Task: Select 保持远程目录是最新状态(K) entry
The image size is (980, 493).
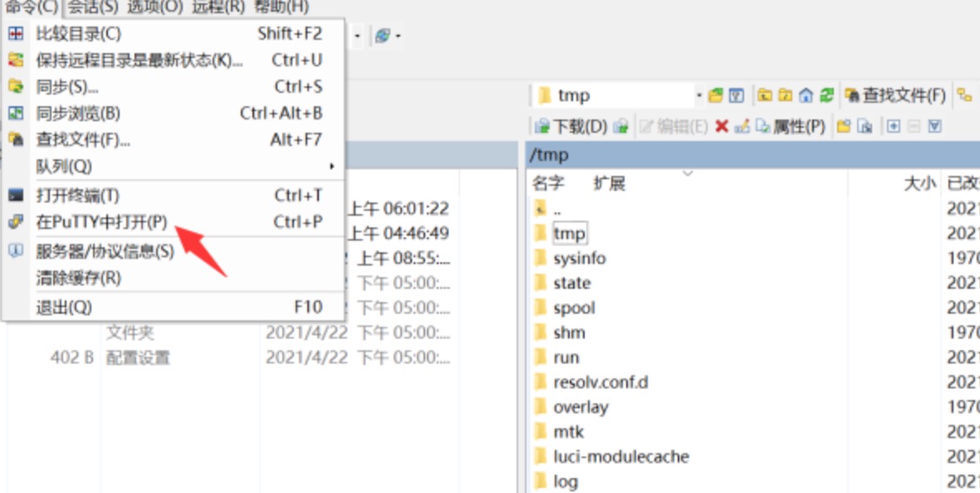Action: click(174, 60)
